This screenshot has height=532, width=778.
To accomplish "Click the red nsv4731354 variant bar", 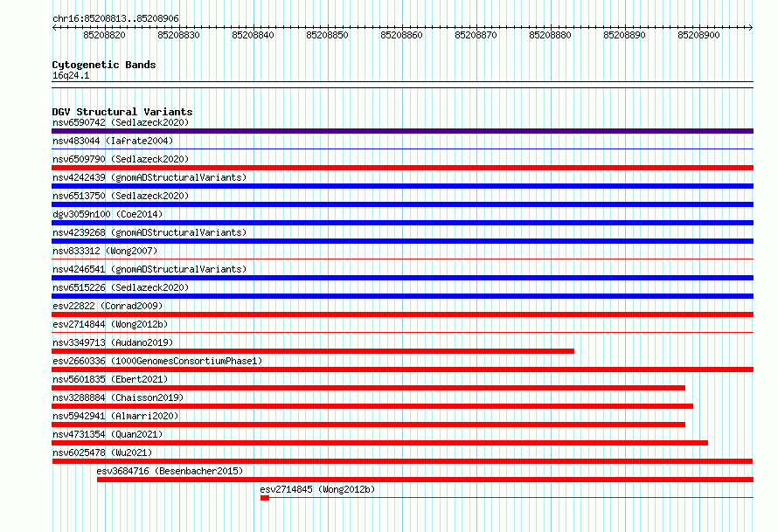I will [x=379, y=443].
